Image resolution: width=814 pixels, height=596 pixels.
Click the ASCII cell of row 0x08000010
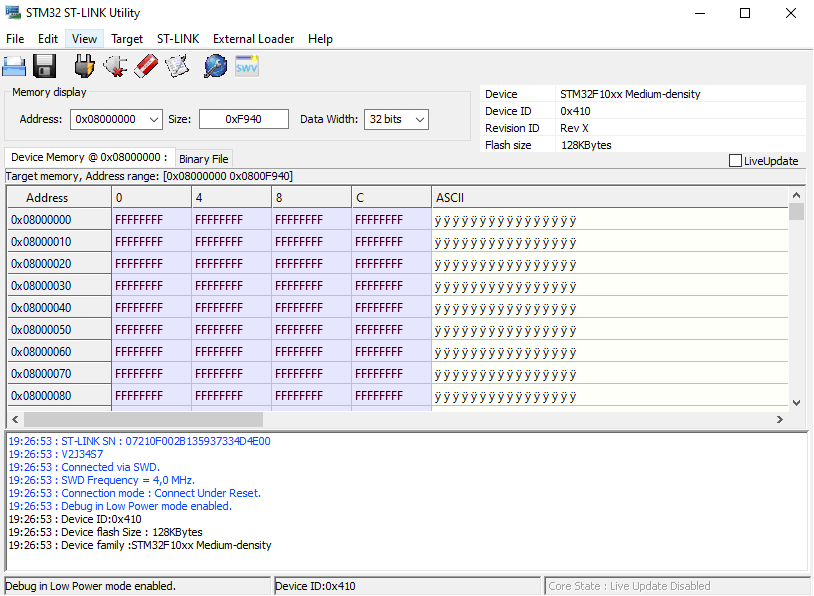click(609, 242)
